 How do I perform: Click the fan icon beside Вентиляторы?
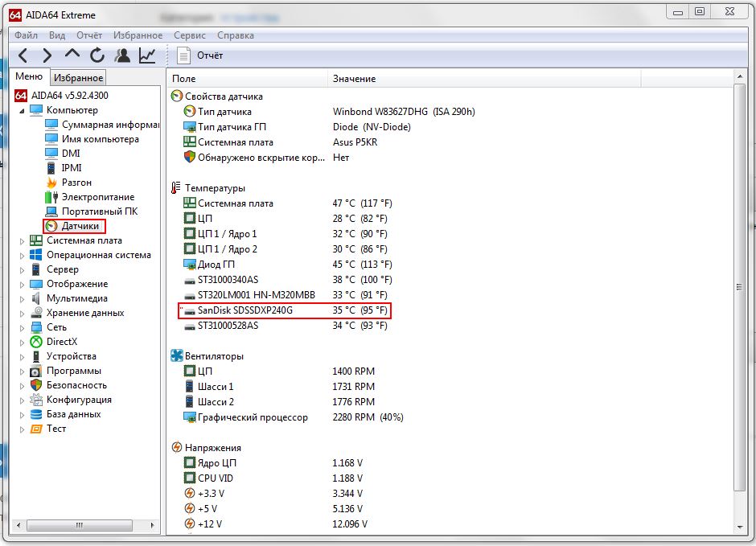(x=177, y=355)
